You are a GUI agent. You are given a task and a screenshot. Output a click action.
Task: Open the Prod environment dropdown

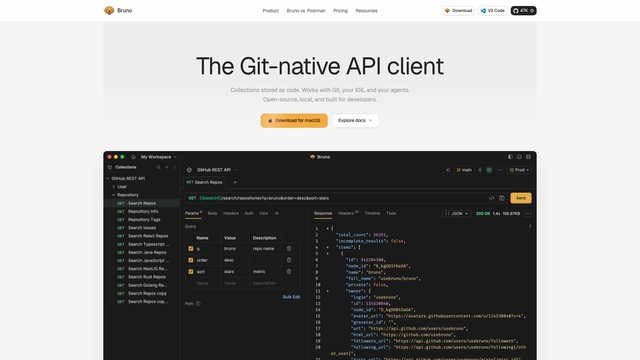[519, 170]
